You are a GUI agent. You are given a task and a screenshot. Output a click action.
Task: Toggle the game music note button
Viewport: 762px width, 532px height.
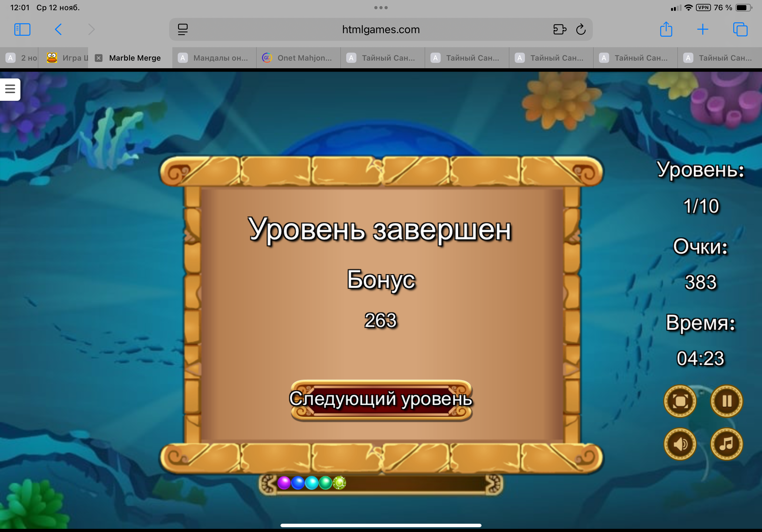pos(727,444)
